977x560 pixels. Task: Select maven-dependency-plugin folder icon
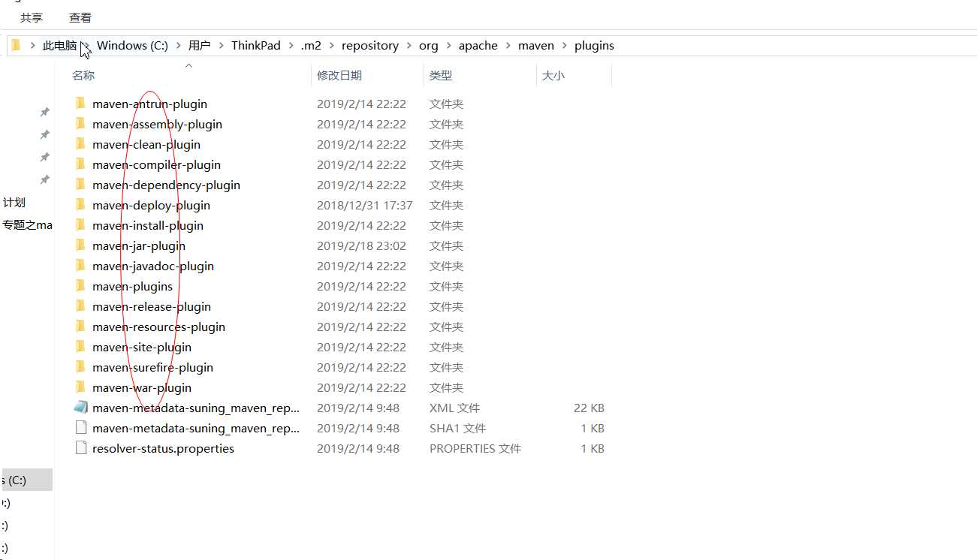tap(81, 185)
